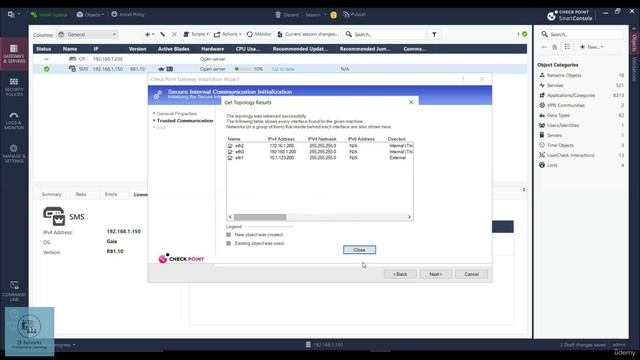Image resolution: width=640 pixels, height=360 pixels.
Task: Close the Get Topology Results dialog with X
Action: tap(411, 102)
